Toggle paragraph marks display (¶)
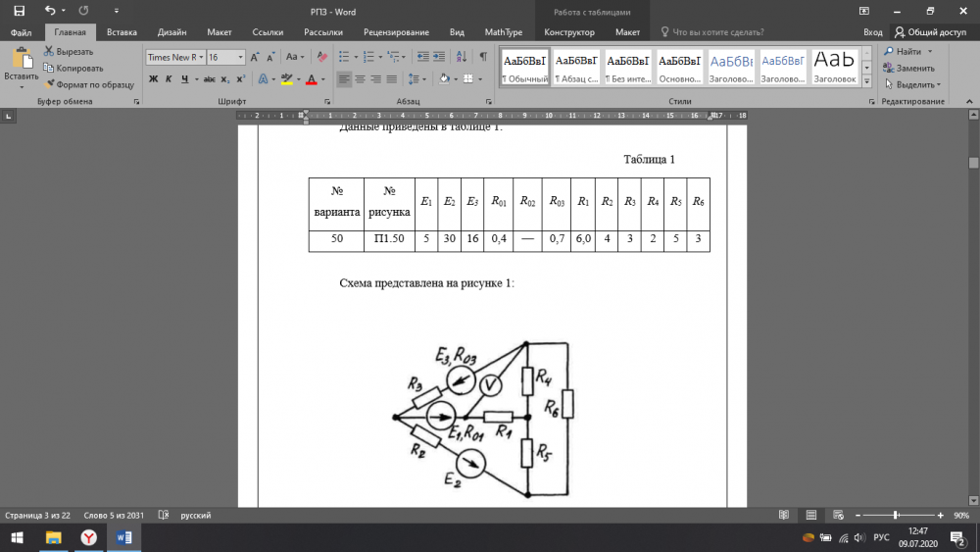 [482, 57]
